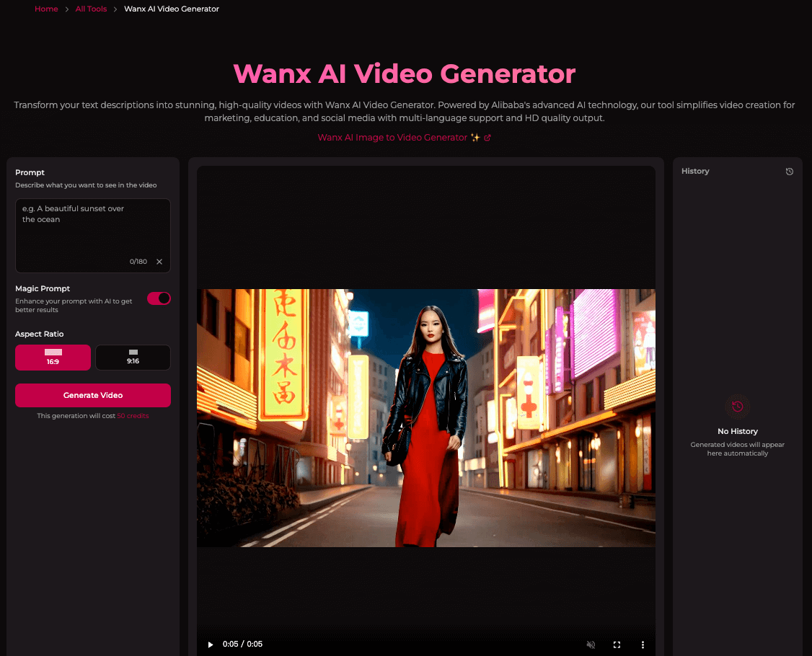Click the clock icon above No History

[x=738, y=407]
